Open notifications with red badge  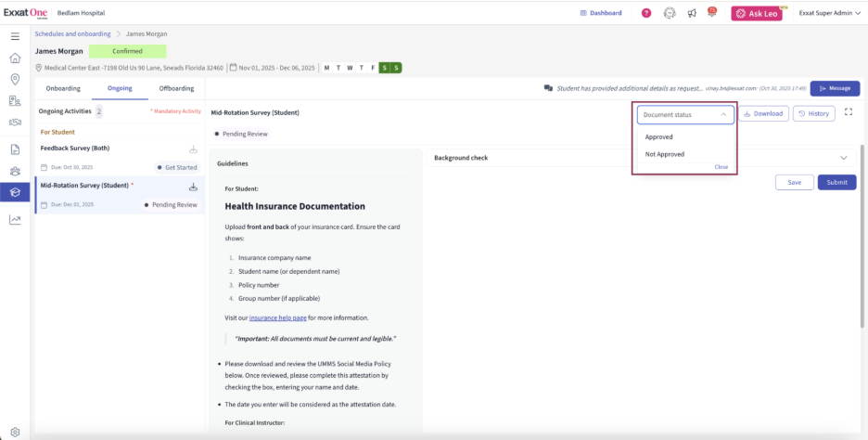pyautogui.click(x=711, y=13)
